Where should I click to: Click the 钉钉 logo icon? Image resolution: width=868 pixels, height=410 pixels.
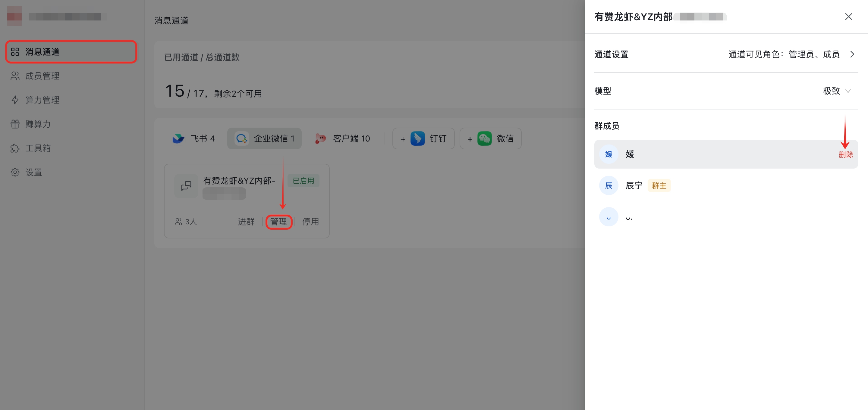[417, 138]
